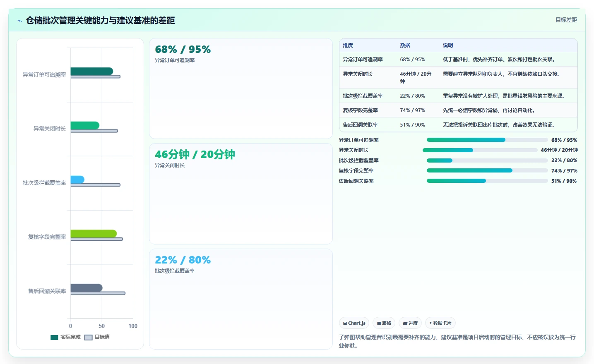Click the 售后回溯关联率 progress bar
Viewport: 594px width, 364px height.
point(487,181)
